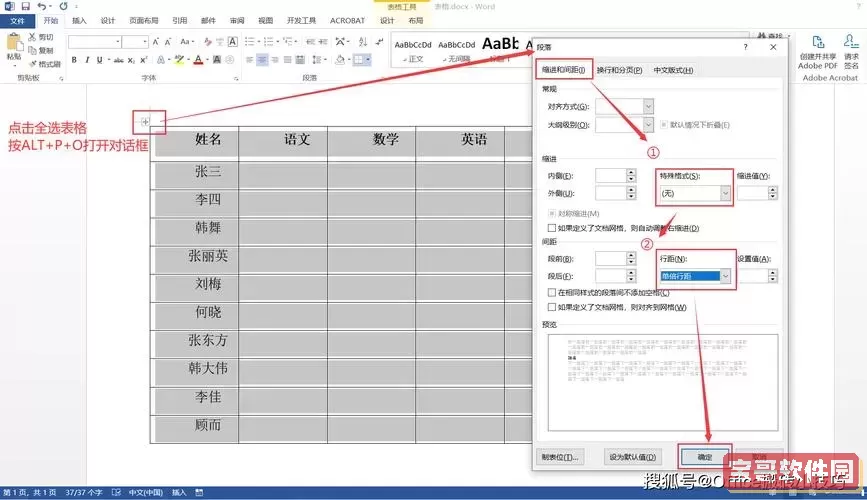Switch to the ACROBAT ribbon tab
The height and width of the screenshot is (500, 867).
[x=347, y=21]
